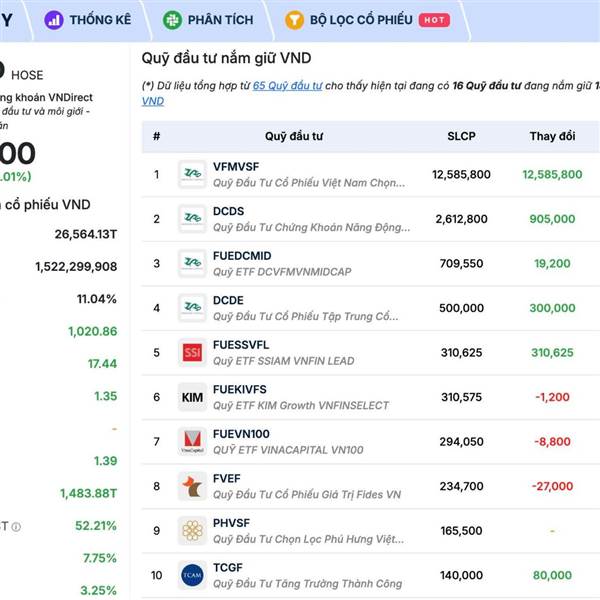Click the # column header
The height and width of the screenshot is (600, 600).
[157, 136]
